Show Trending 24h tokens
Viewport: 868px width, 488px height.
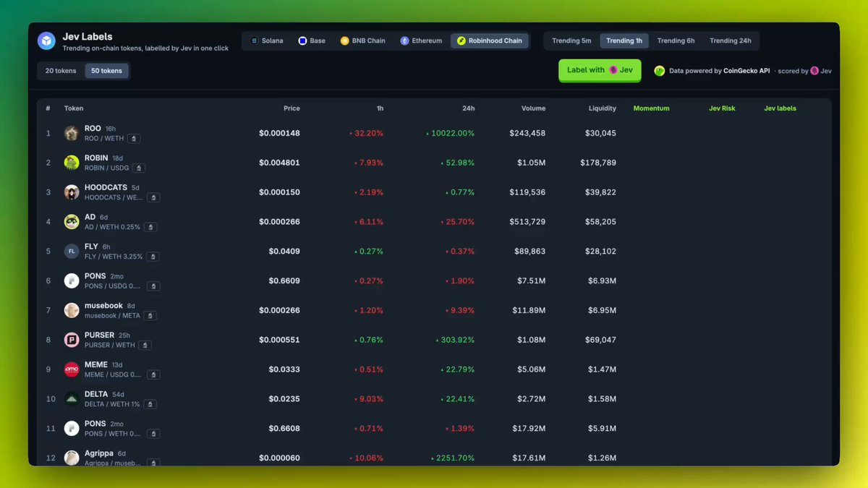pyautogui.click(x=731, y=41)
